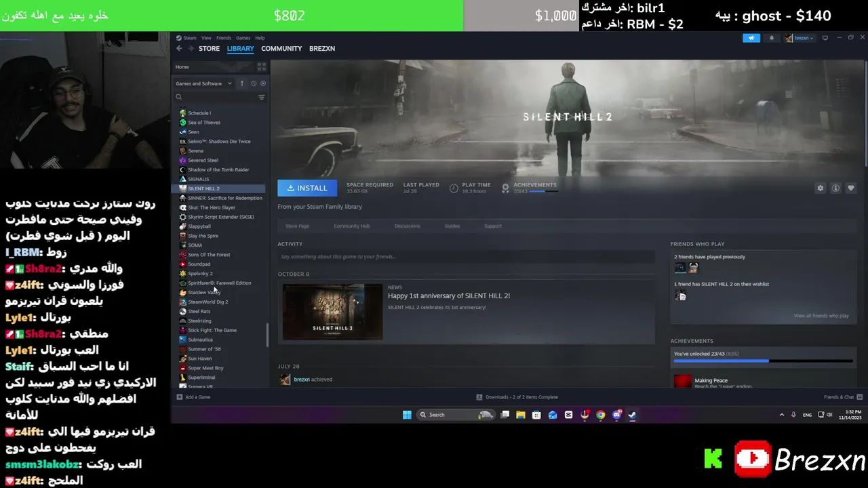The width and height of the screenshot is (868, 488).
Task: Open 'Happy 1st anniversary of SILENT HILL 2!' headline
Action: pos(449,296)
